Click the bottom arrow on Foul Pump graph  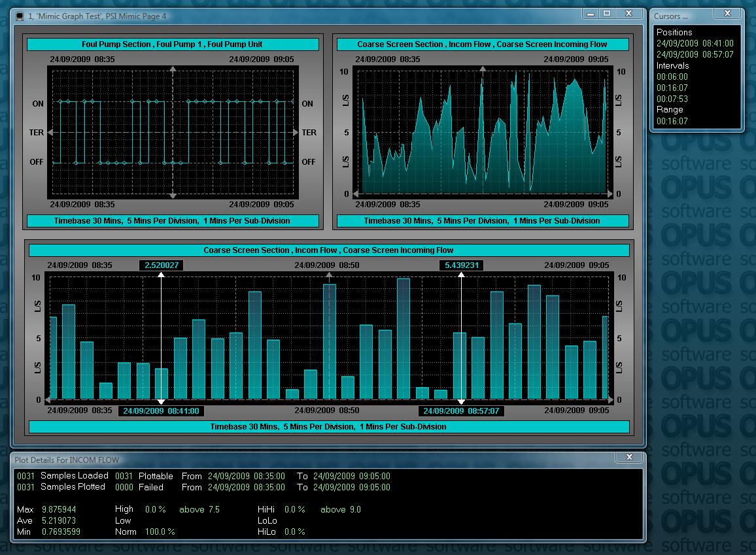click(173, 195)
